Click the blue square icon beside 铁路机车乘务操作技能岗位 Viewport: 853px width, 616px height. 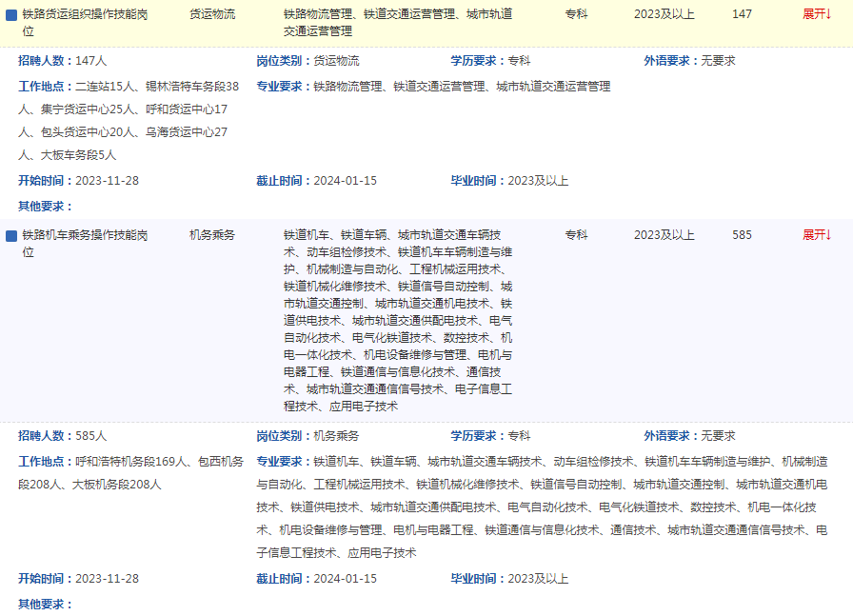point(11,236)
